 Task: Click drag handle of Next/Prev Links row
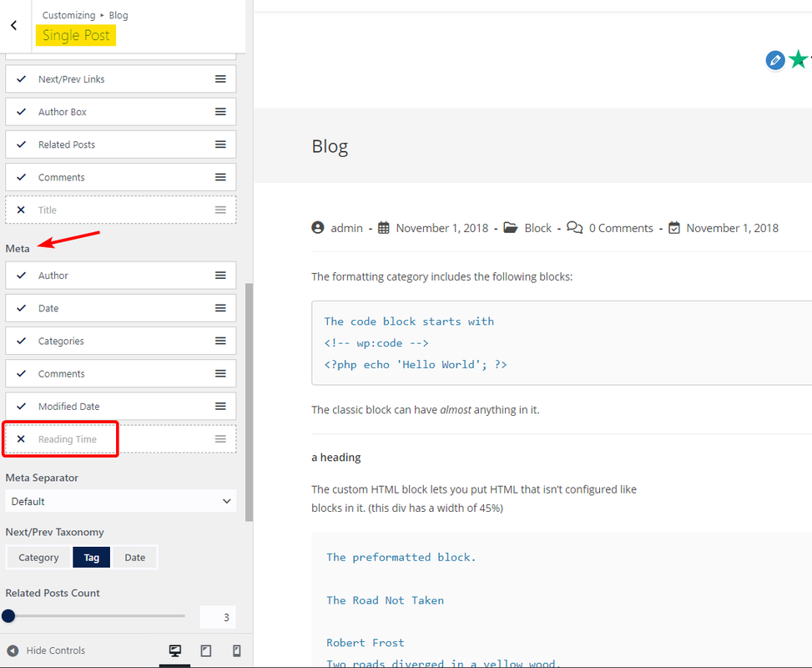click(220, 78)
